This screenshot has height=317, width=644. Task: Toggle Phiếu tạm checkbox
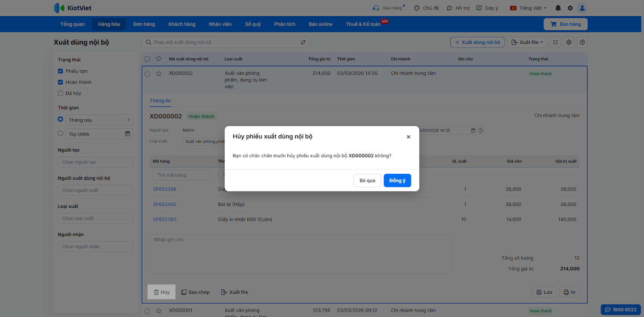click(x=60, y=71)
